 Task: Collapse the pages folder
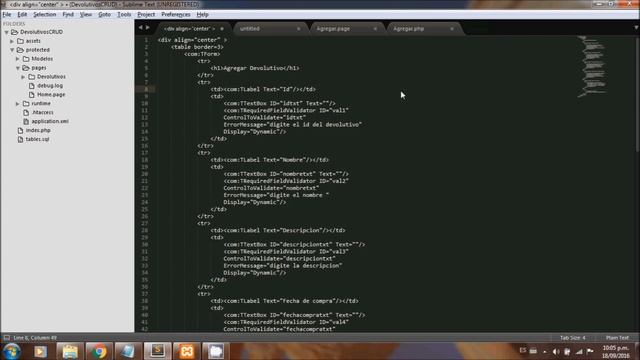tap(18, 68)
